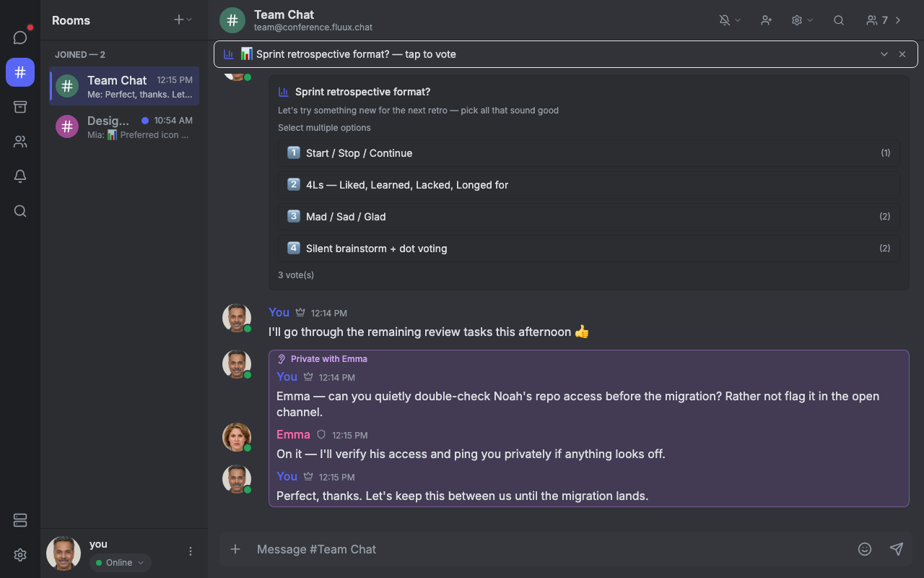Screen dimensions: 924x578
Task: Expand the Online status dropdown
Action: click(120, 563)
